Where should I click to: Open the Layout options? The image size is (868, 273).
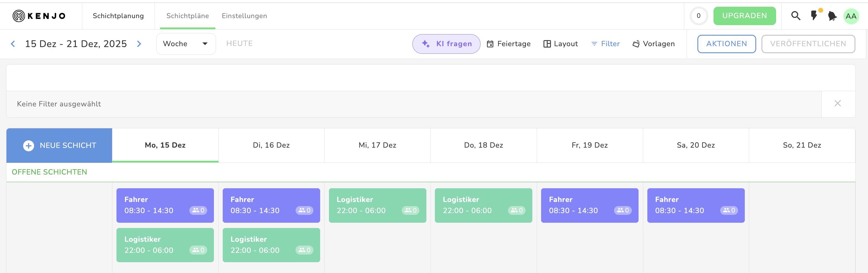(560, 44)
